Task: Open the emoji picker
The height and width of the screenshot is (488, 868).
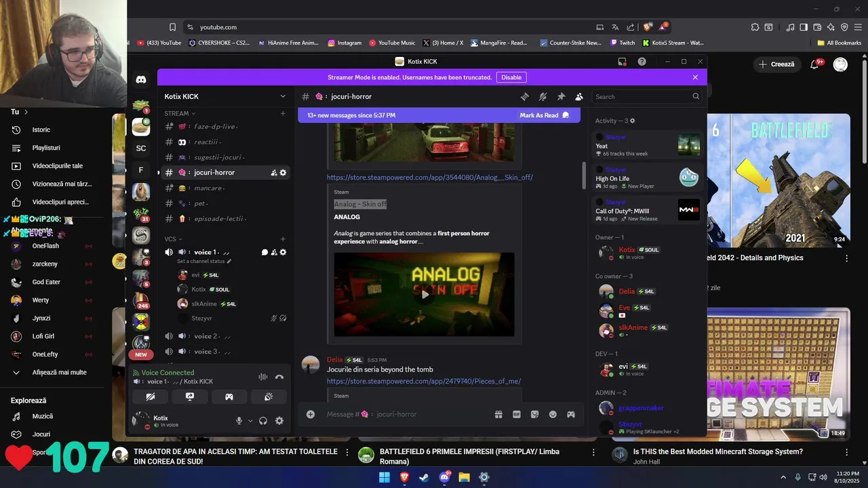Action: [x=553, y=414]
